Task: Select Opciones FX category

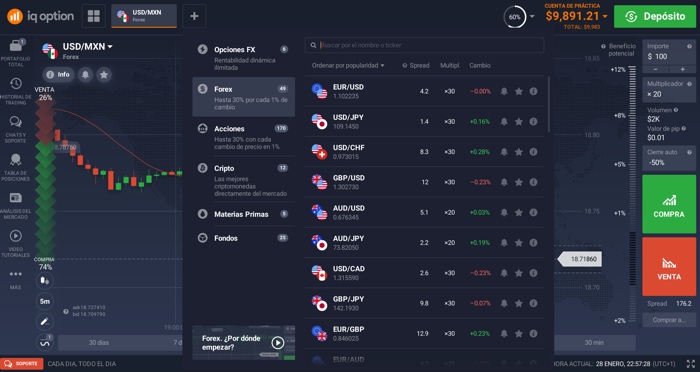Action: click(244, 57)
